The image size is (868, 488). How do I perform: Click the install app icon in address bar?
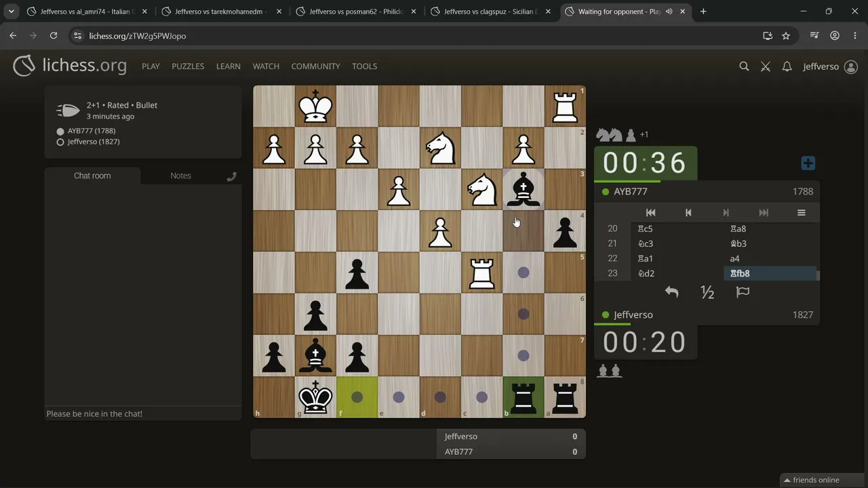768,36
